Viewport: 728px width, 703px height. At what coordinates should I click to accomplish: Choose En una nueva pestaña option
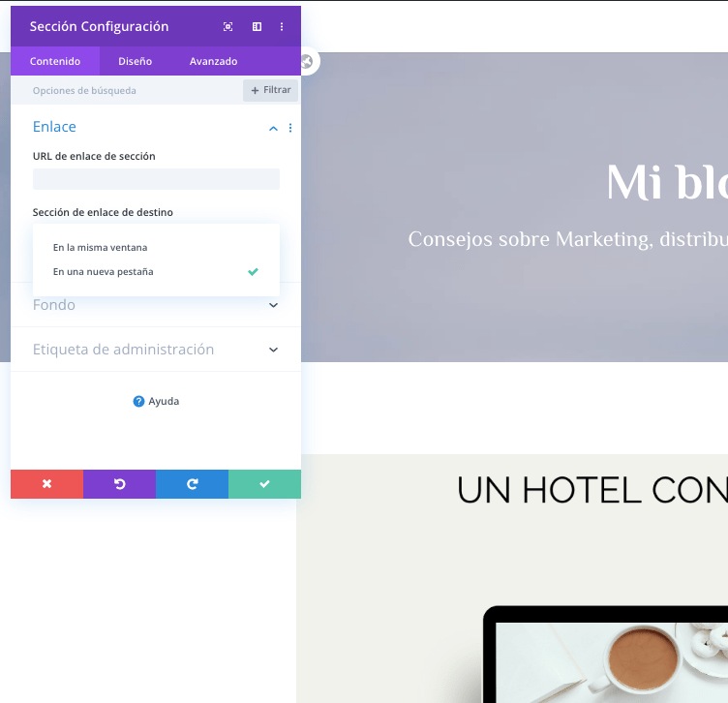pyautogui.click(x=156, y=272)
